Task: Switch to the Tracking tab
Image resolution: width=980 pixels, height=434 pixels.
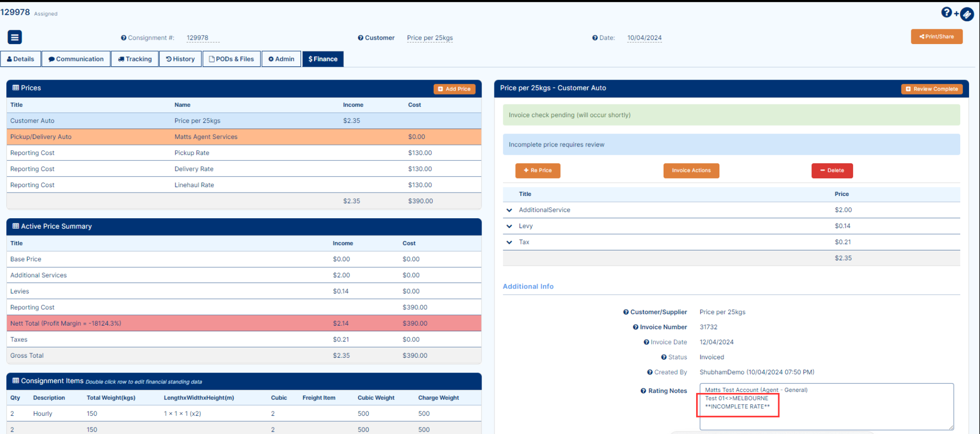Action: [x=135, y=59]
